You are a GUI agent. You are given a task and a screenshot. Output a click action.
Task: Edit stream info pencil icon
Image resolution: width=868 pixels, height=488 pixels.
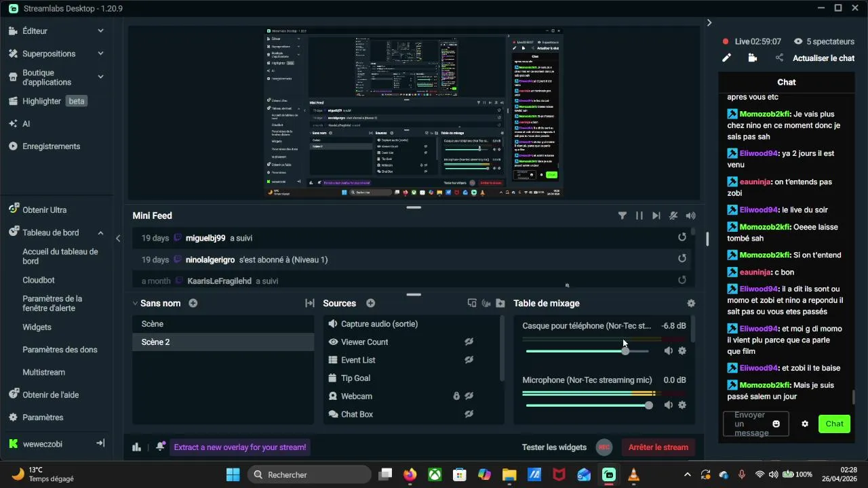pyautogui.click(x=726, y=58)
